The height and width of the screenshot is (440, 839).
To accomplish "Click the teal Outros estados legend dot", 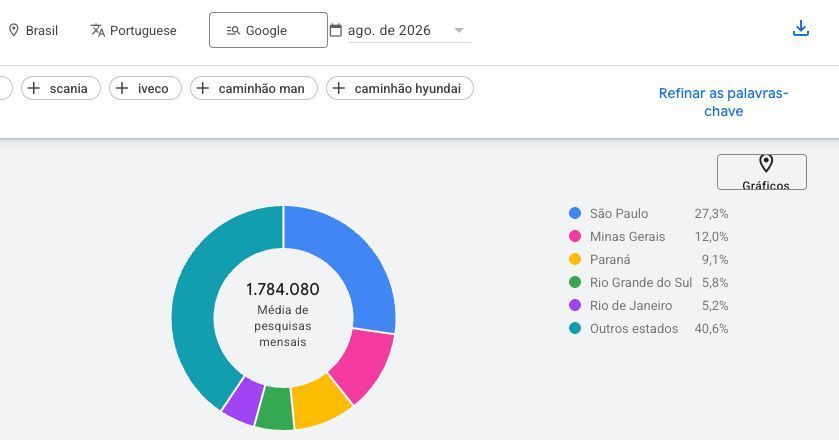I will tap(575, 328).
